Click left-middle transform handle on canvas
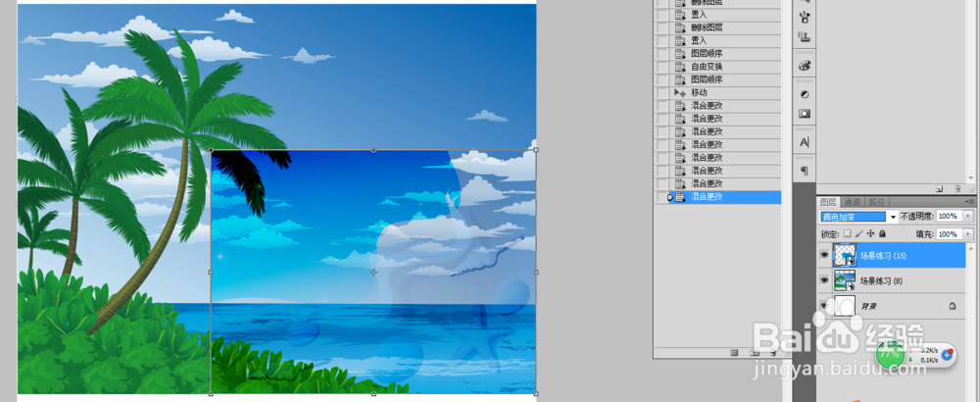 coord(211,272)
